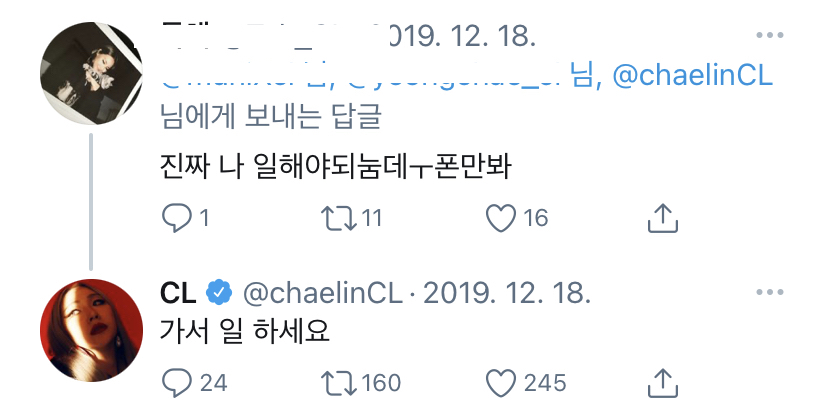The width and height of the screenshot is (828, 414).
Task: Tap the @chaelinCL handle beside the verified badge
Action: click(x=320, y=294)
